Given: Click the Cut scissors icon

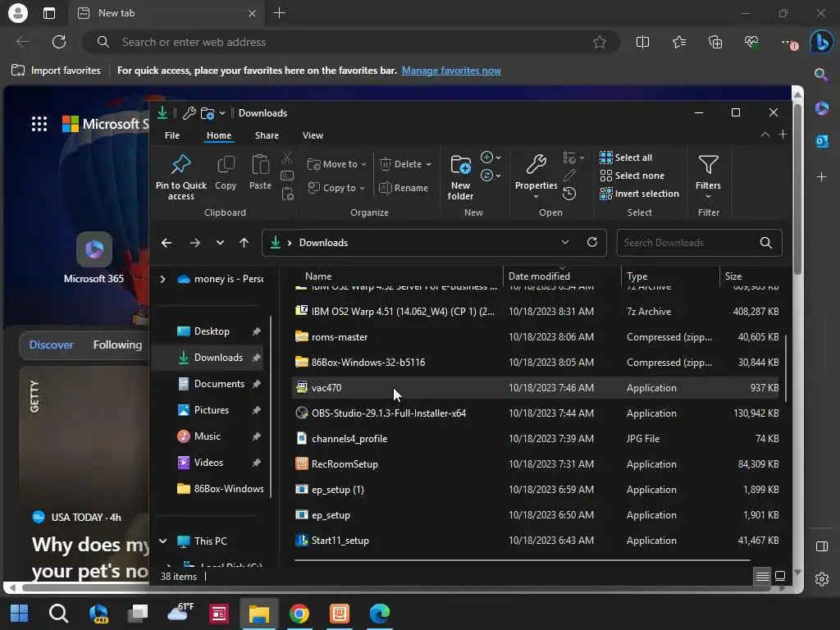Looking at the screenshot, I should tap(287, 157).
